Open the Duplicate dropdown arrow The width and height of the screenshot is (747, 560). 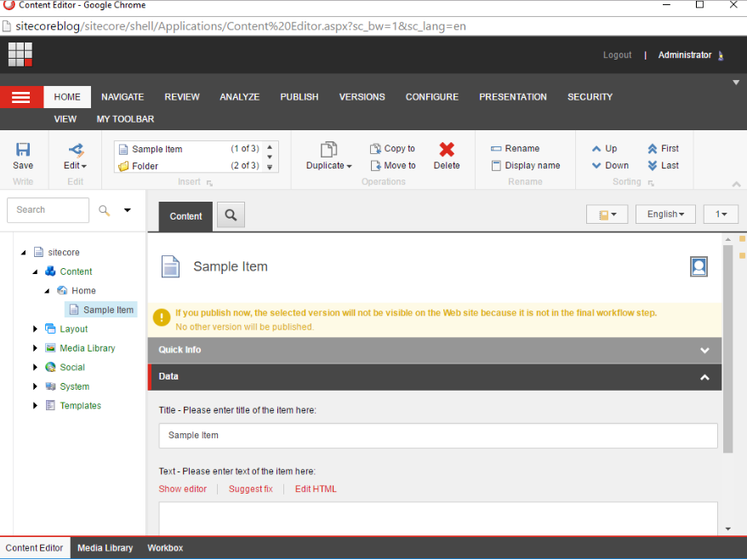point(349,166)
